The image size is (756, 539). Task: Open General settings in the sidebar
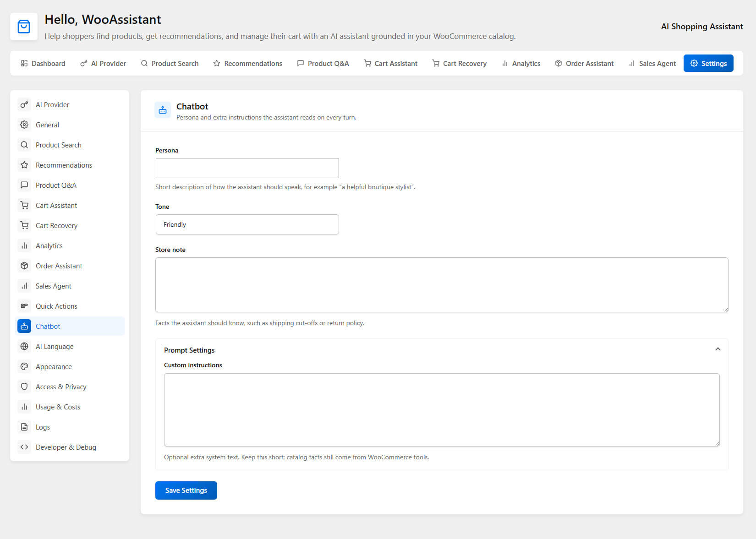click(70, 125)
